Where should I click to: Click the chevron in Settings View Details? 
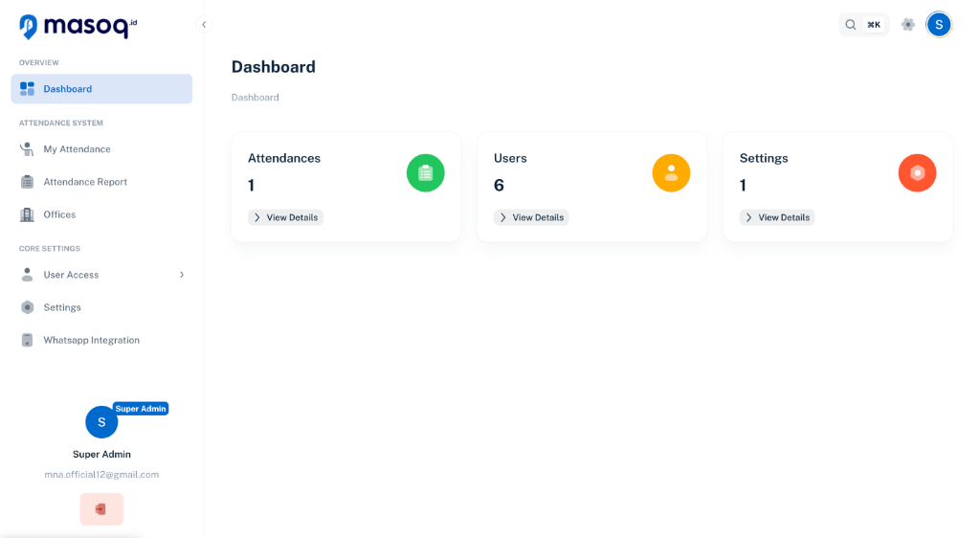click(x=748, y=217)
